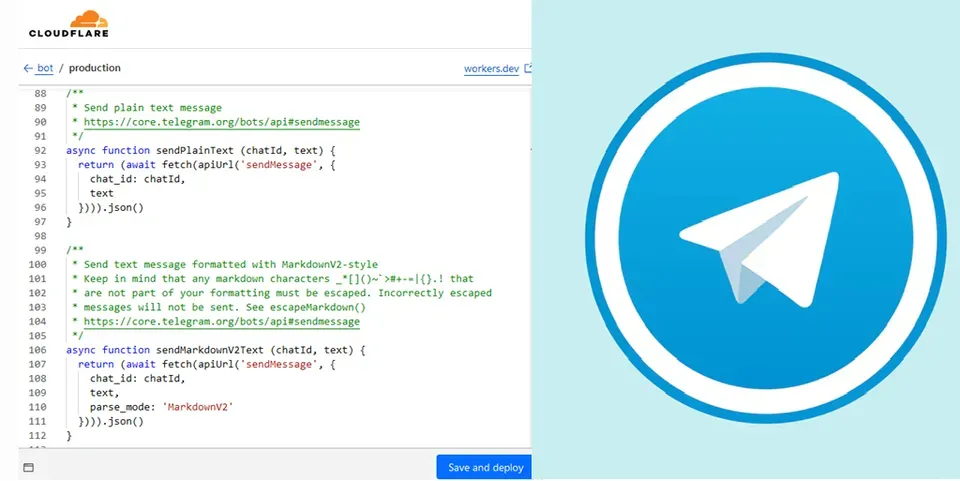Place cursor on 'sendPlainText' function name
This screenshot has height=481, width=960.
pyautogui.click(x=195, y=151)
